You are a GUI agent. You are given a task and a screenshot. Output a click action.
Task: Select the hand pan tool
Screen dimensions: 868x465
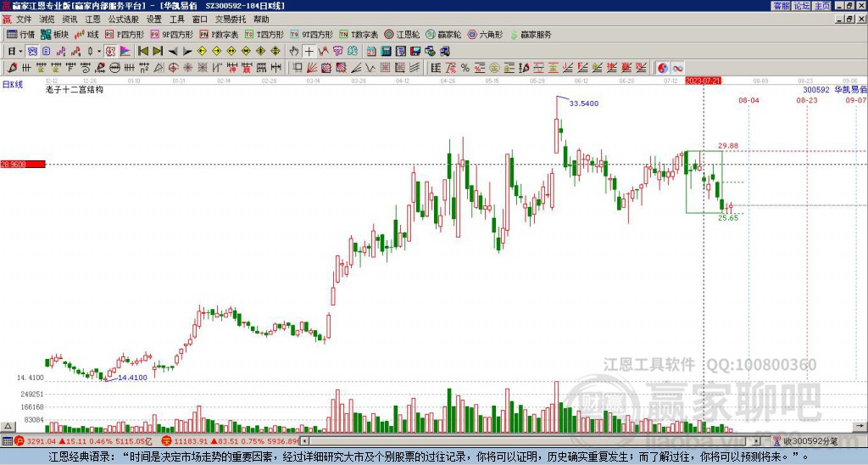(294, 51)
